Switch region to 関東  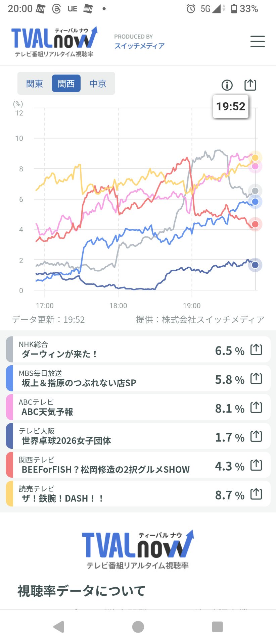[35, 84]
